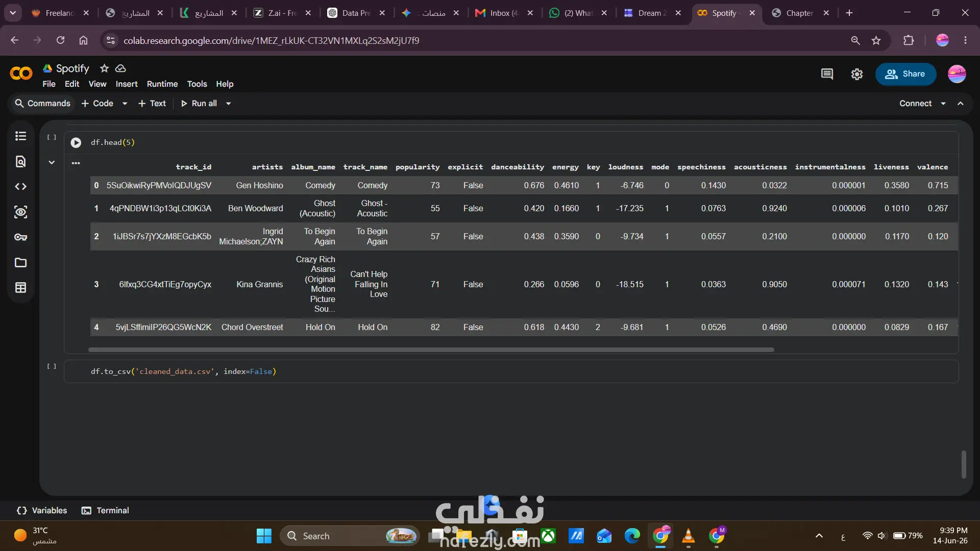The height and width of the screenshot is (551, 980).
Task: Open the Help menu
Action: (x=225, y=84)
